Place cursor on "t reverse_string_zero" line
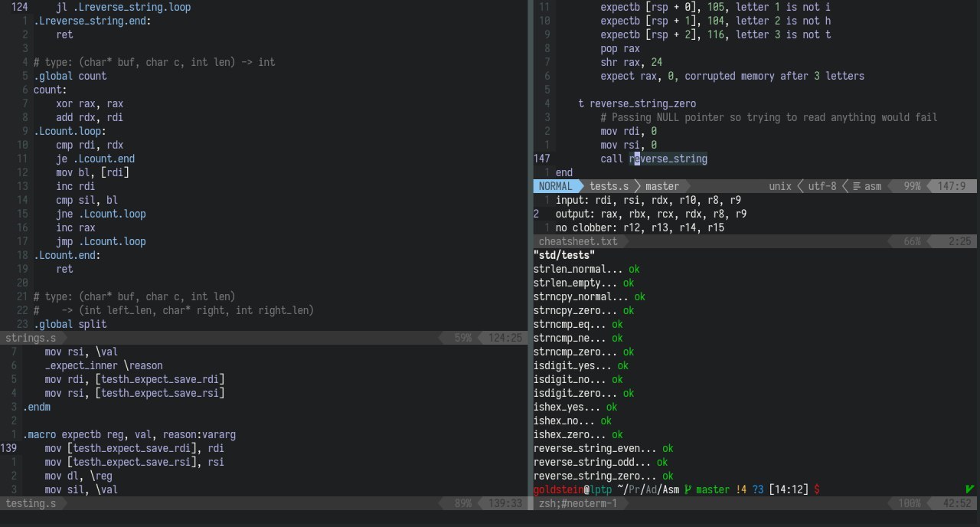980x527 pixels. (637, 103)
